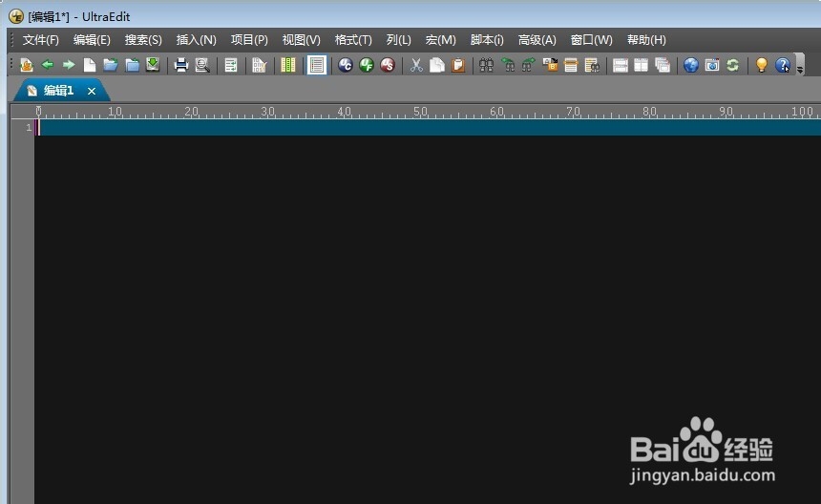Open print preview with the magnifier icon
This screenshot has width=821, height=504.
(x=202, y=65)
